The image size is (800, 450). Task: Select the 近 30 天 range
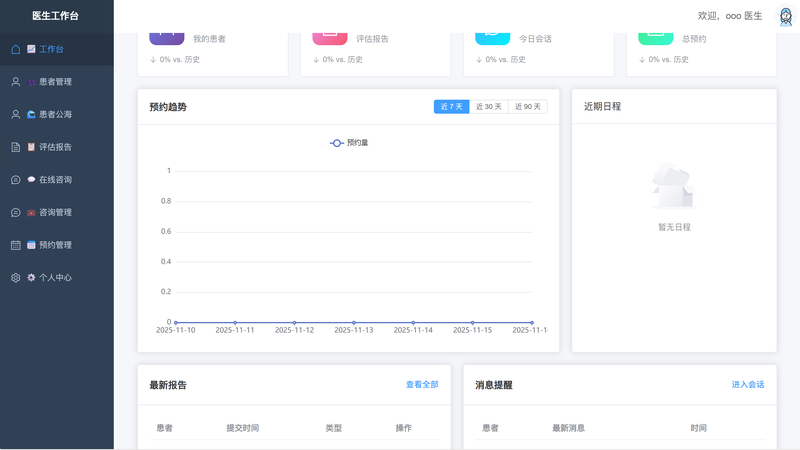(x=489, y=107)
